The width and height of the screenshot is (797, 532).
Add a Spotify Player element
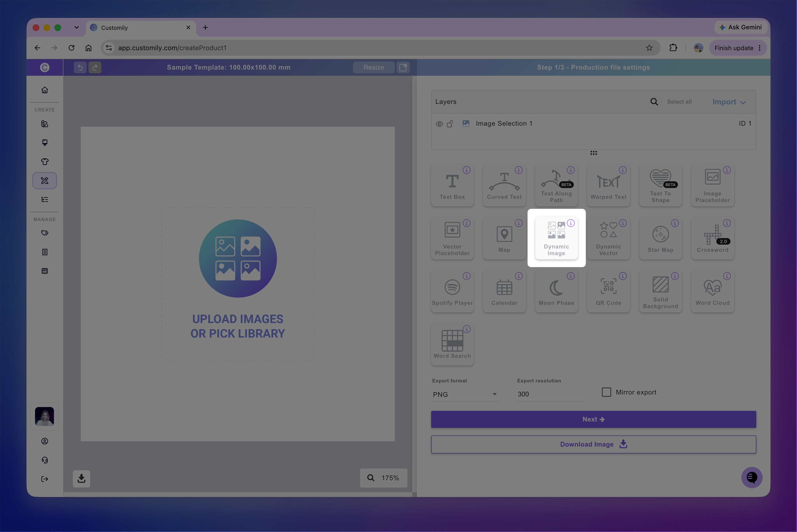point(452,291)
